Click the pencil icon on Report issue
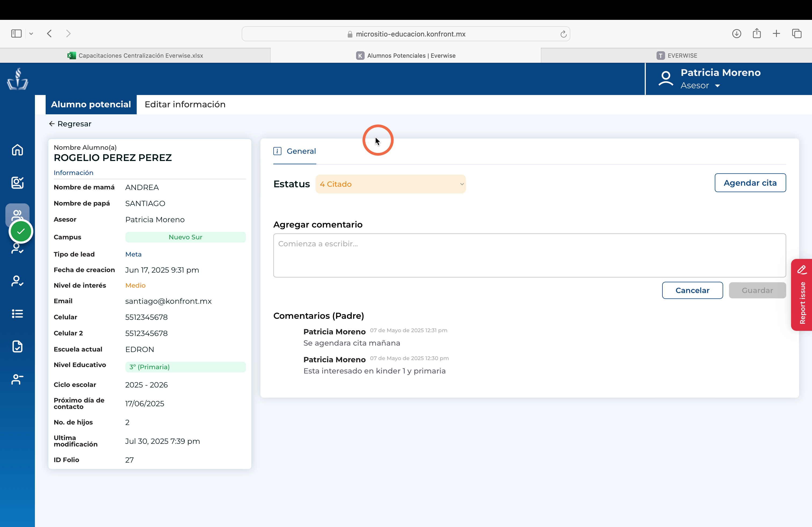 tap(802, 270)
